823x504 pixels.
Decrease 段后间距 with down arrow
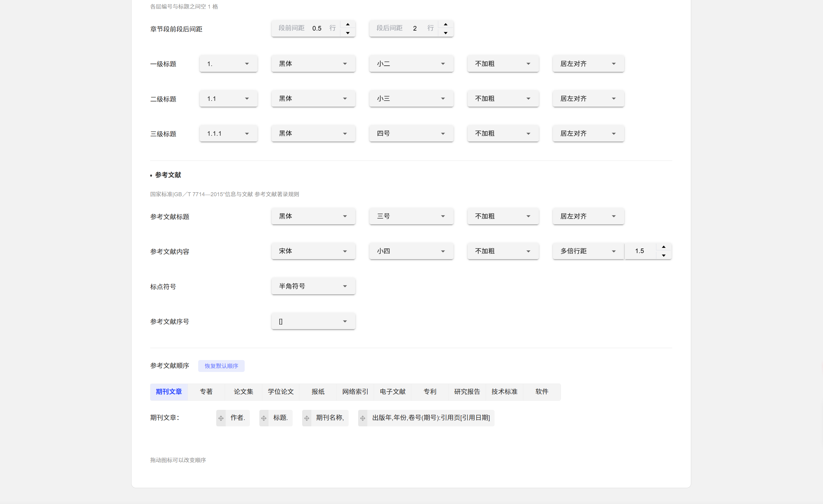[x=446, y=33]
